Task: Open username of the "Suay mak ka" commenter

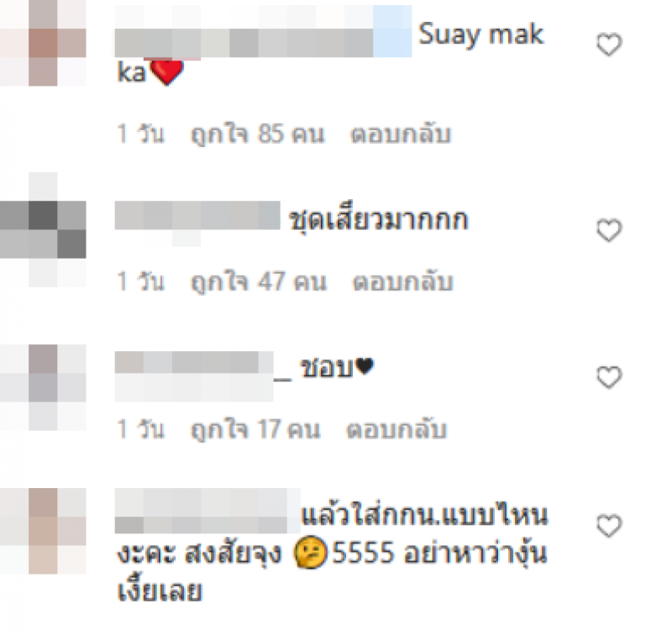Action: 263,31
